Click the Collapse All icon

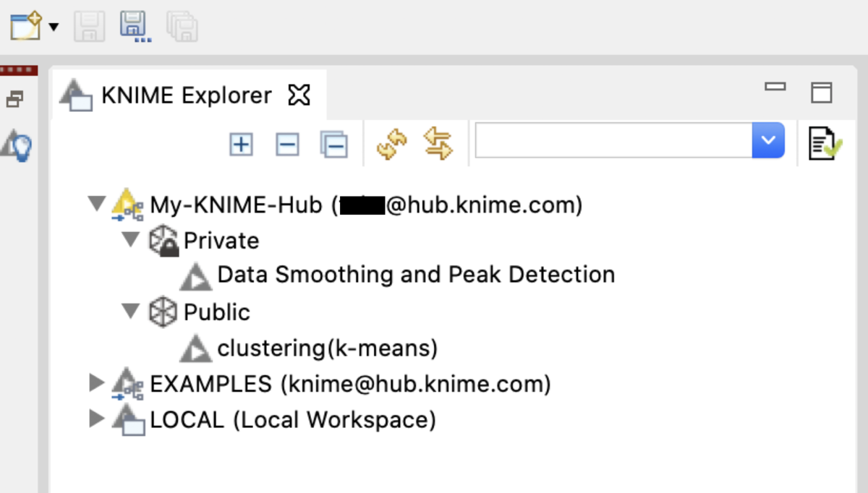[x=333, y=145]
